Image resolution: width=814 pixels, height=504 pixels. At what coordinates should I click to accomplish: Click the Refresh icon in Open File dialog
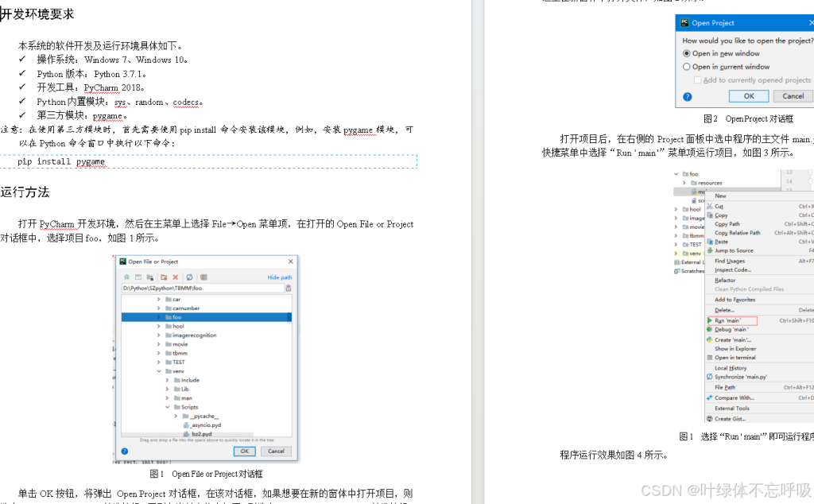pyautogui.click(x=189, y=277)
